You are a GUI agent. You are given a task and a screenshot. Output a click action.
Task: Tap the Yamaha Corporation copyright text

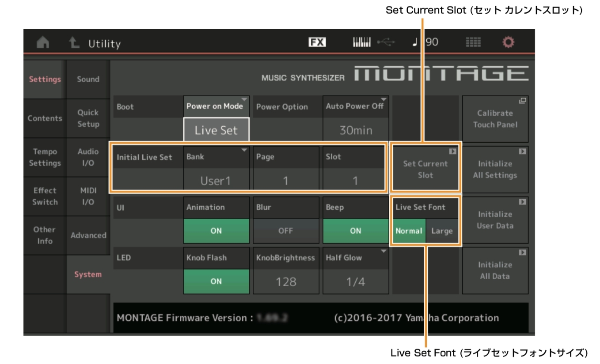click(417, 318)
